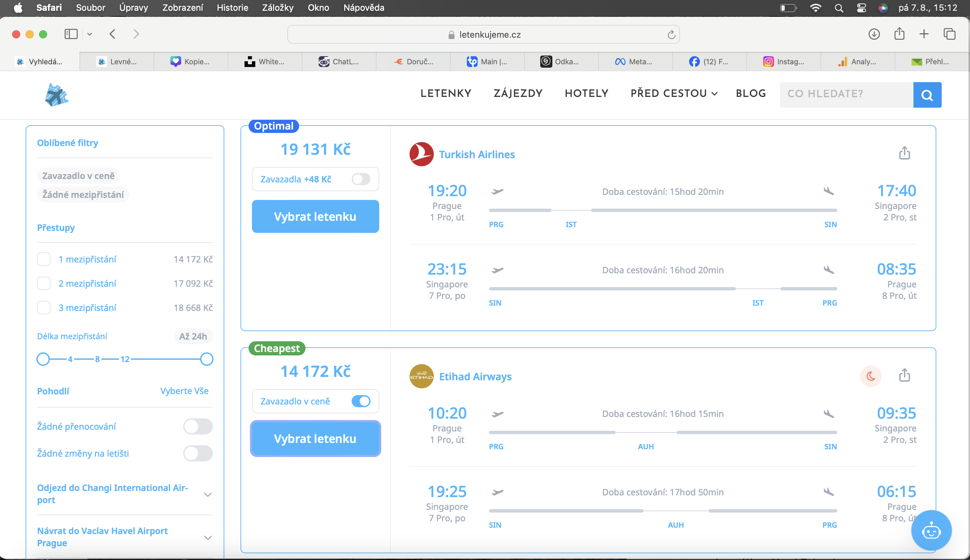The width and height of the screenshot is (970, 560).
Task: Open Control Center in menu bar
Action: click(x=862, y=8)
